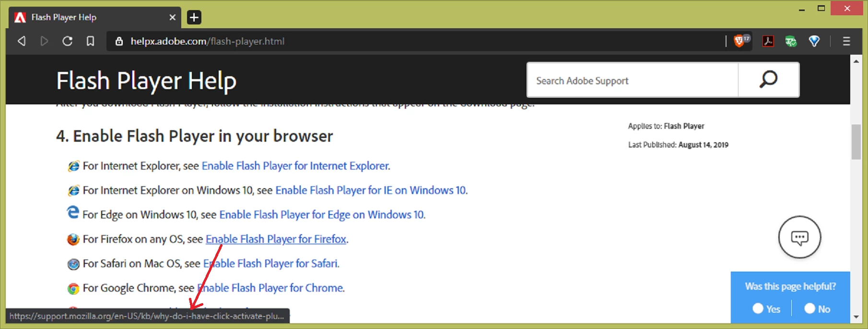868x329 pixels.
Task: Click the Adobe favicon in the tab
Action: pos(20,17)
